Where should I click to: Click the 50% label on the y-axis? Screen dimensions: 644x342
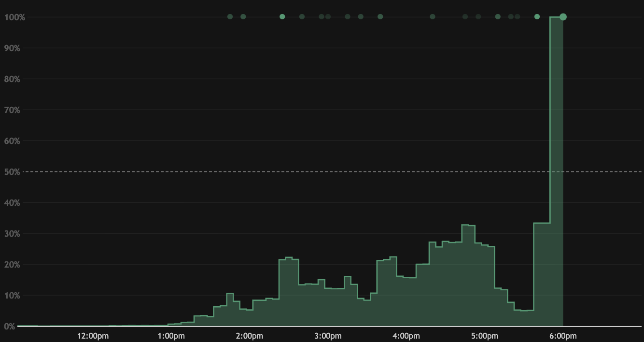coord(12,172)
